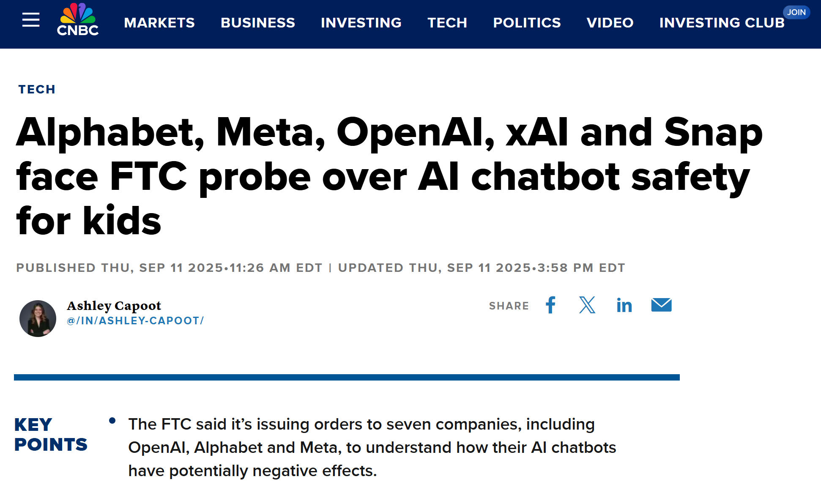Open the Politics section
This screenshot has height=504, width=821.
[x=527, y=22]
